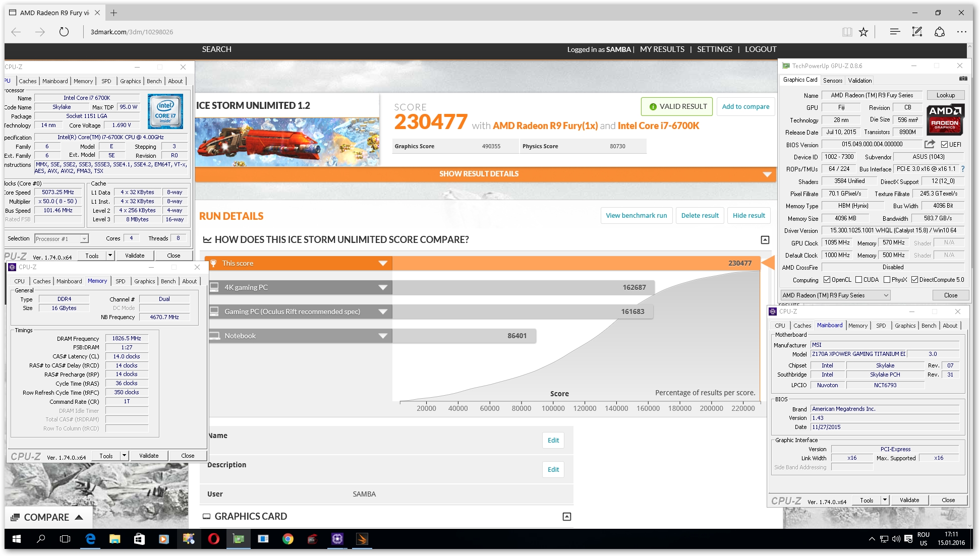Open Edge More actions menu
This screenshot has height=556, width=980.
[x=962, y=32]
